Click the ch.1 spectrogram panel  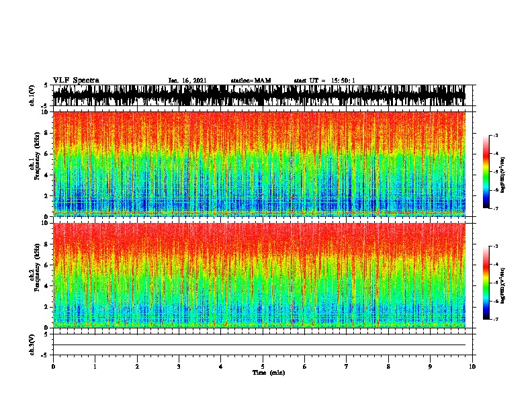point(259,164)
